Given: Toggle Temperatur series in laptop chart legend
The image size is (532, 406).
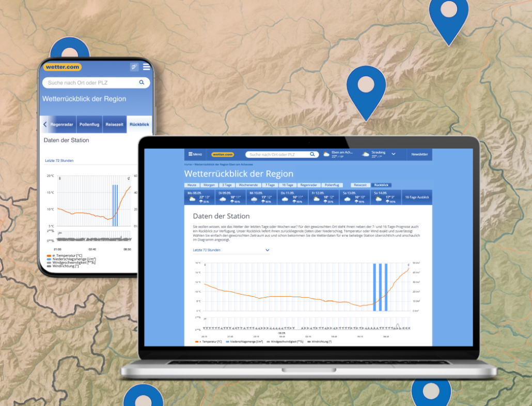Looking at the screenshot, I should (208, 342).
